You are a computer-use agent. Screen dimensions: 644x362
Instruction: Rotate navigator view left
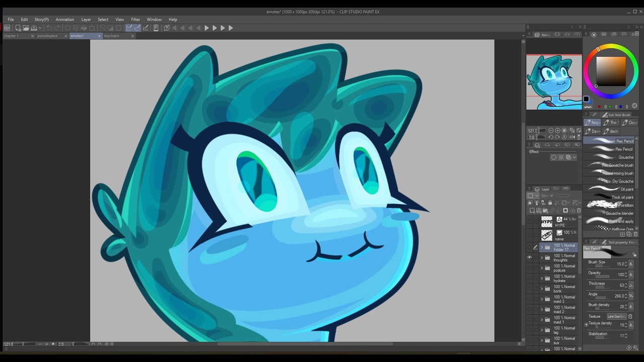point(551,137)
